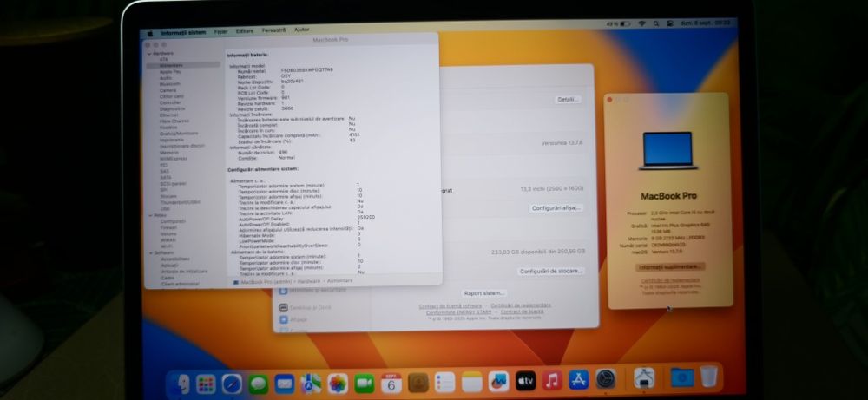Collapse the Hardware section in sidebar
Screen dimensions: 868x400
[x=149, y=54]
